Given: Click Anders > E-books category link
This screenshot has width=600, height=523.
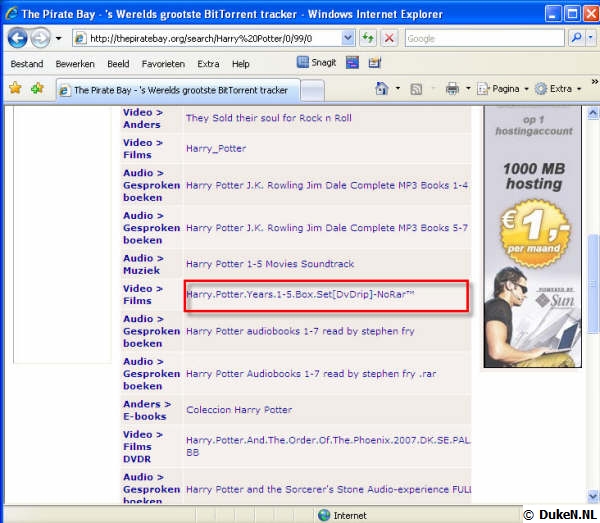Looking at the screenshot, I should tap(147, 410).
